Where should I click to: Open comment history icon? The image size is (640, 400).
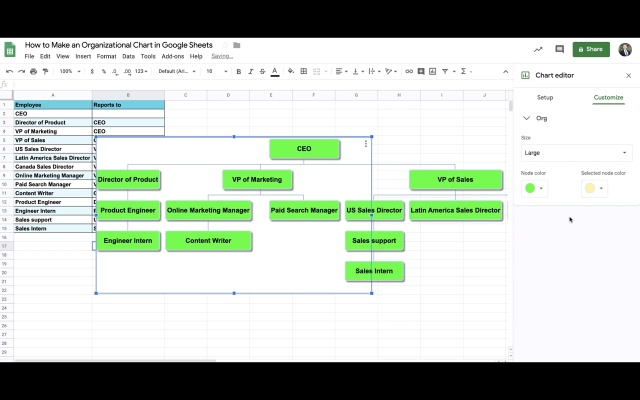pos(560,49)
